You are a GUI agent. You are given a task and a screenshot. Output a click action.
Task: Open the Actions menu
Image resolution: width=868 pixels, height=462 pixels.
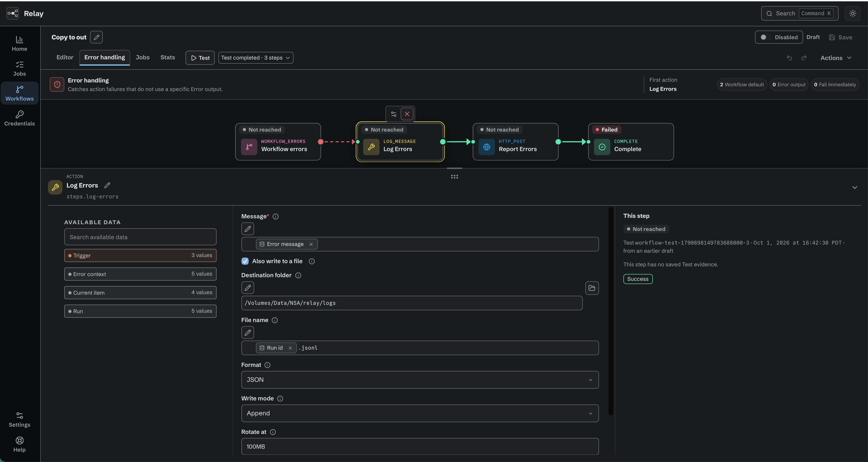[x=836, y=58]
